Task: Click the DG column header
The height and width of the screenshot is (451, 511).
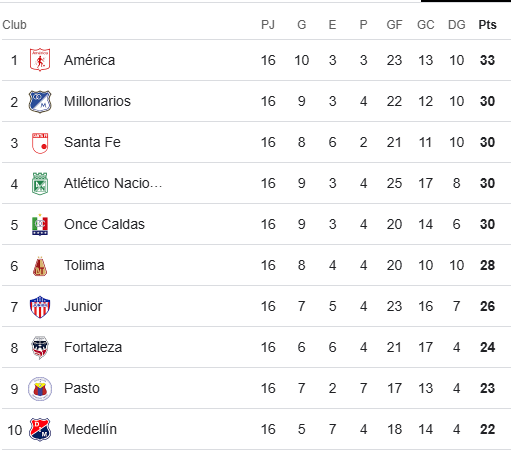Action: 457,25
